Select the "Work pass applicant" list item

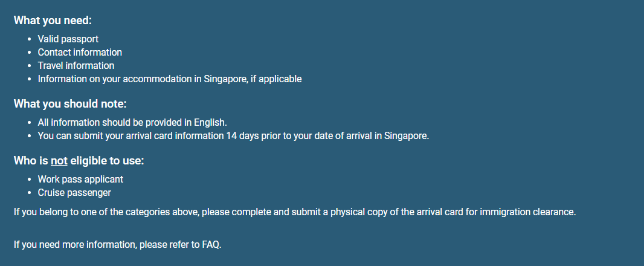point(80,180)
